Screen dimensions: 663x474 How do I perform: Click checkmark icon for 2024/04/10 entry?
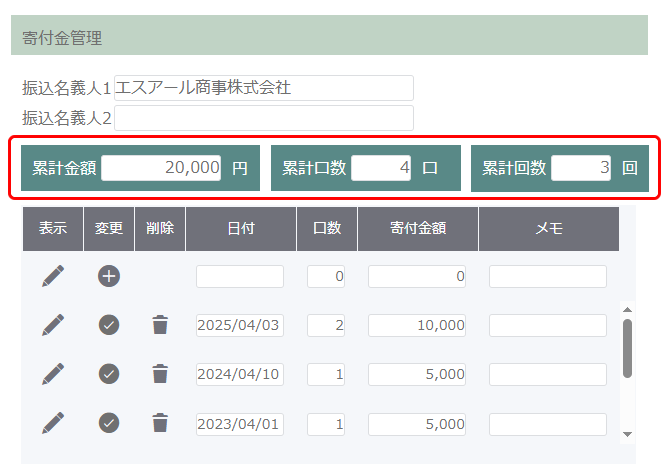coord(109,374)
